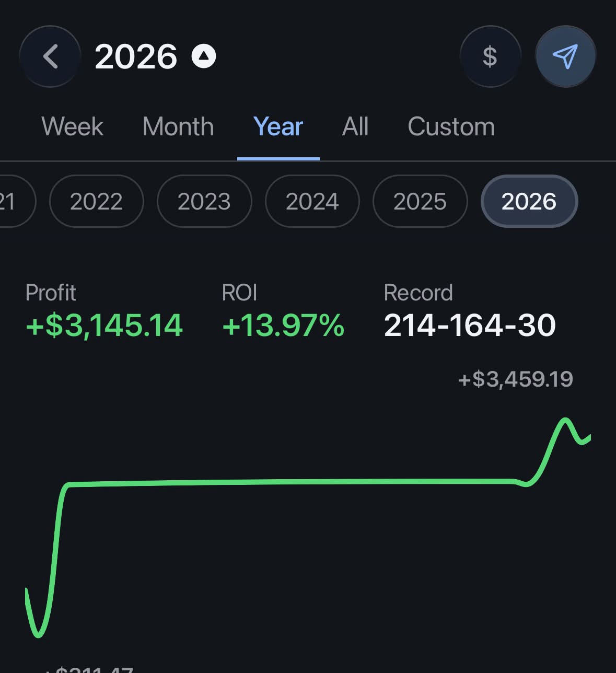Choose the Custom range tab
This screenshot has width=616, height=673.
coord(451,126)
